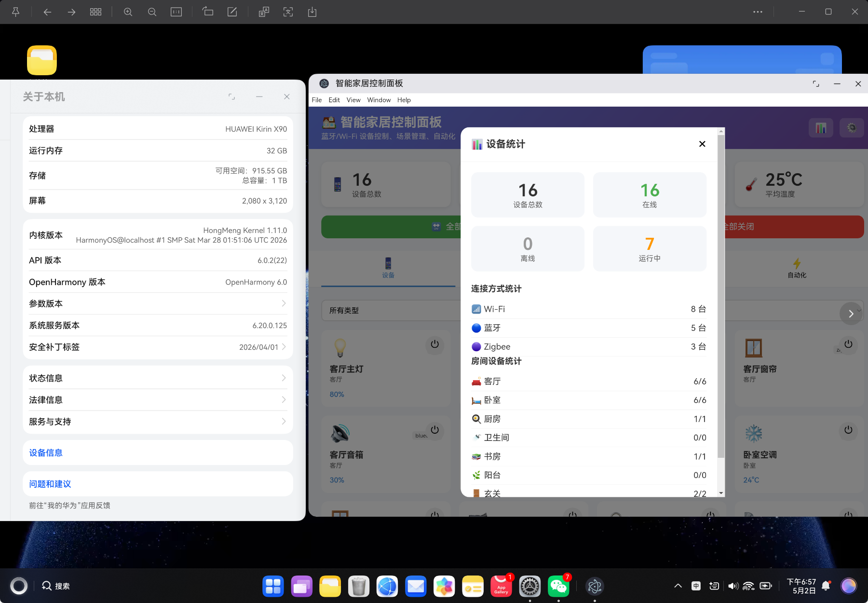Viewport: 868px width, 603px height.
Task: Expand the 参数版本 row
Action: [158, 303]
